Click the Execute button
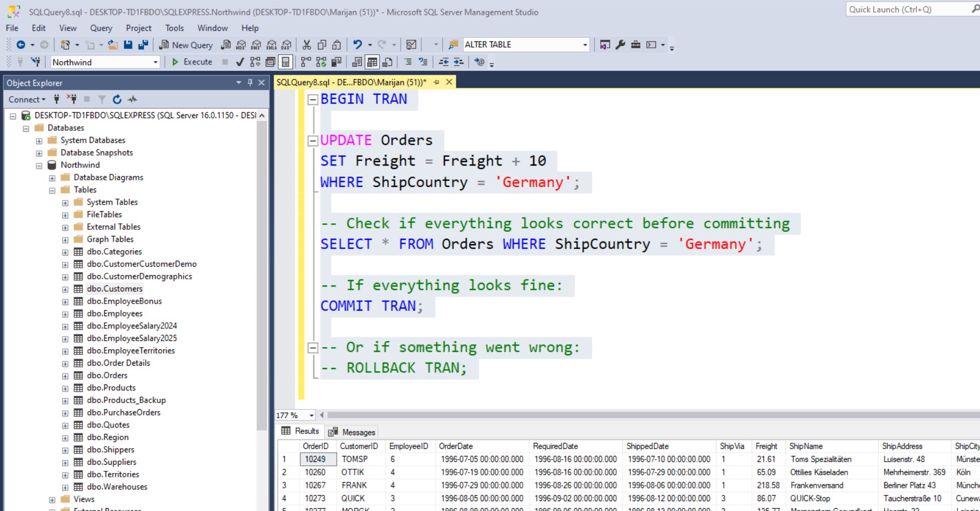This screenshot has height=511, width=980. coord(192,62)
